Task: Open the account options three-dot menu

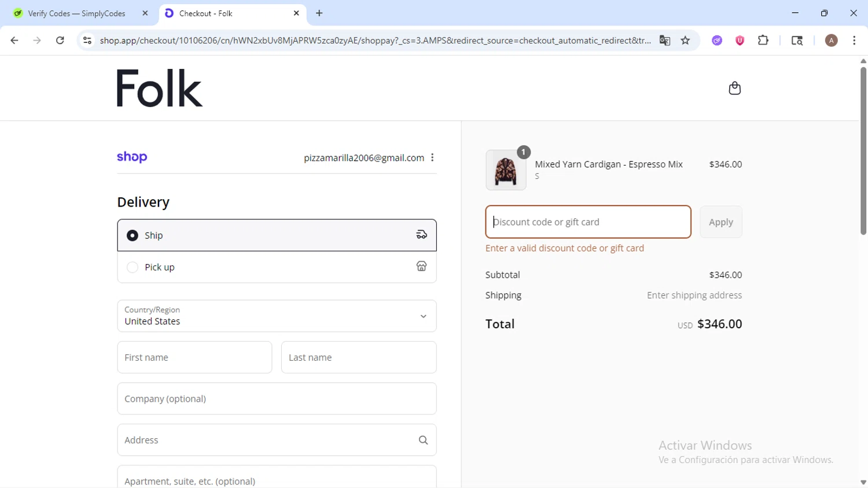Action: tap(432, 157)
